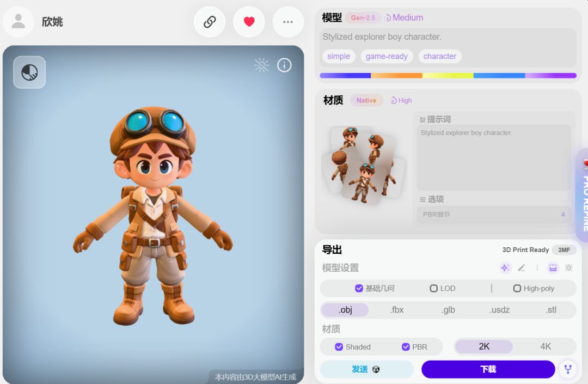Image resolution: width=588 pixels, height=384 pixels.
Task: Open the PRO REFINE side panel
Action: 583,195
